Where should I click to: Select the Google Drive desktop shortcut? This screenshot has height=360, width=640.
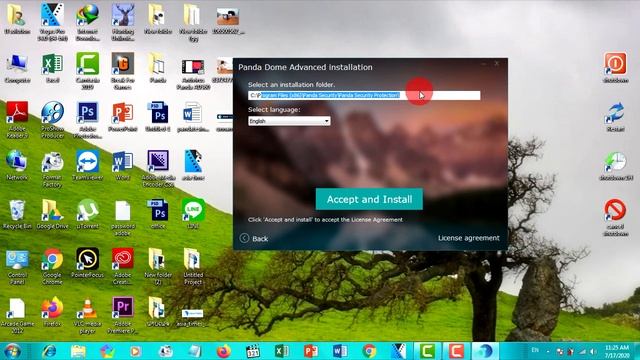pyautogui.click(x=52, y=214)
